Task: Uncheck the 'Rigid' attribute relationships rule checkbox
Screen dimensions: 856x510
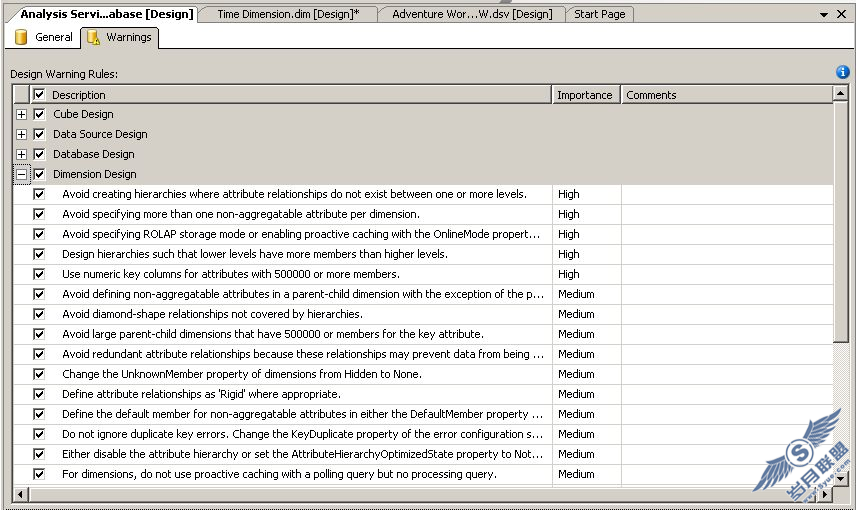Action: (x=39, y=394)
